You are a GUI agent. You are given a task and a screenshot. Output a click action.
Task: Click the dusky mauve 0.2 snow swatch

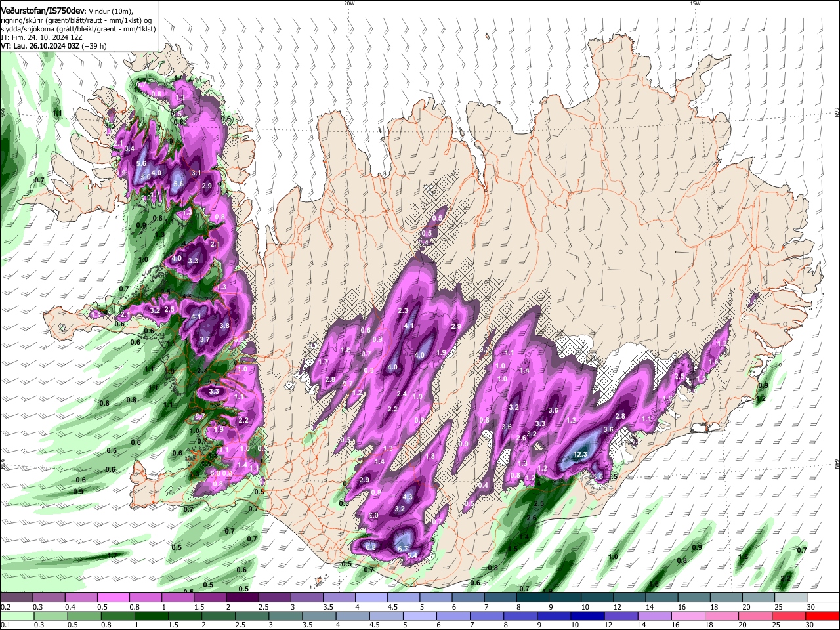[16, 598]
